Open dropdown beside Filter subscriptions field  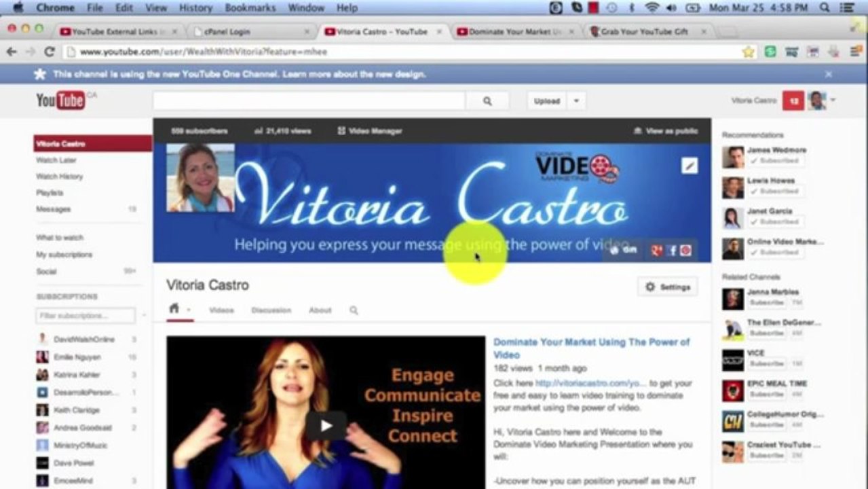(143, 316)
